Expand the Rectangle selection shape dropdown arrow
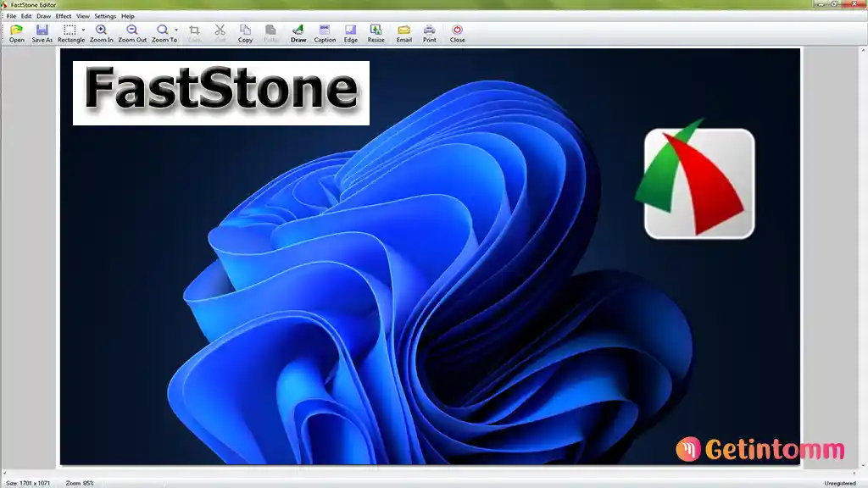 pyautogui.click(x=83, y=30)
